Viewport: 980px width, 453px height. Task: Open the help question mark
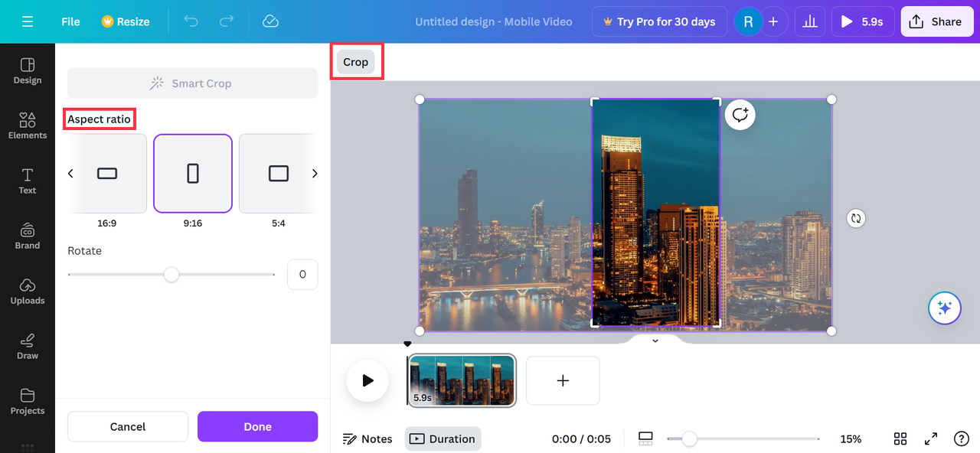962,438
